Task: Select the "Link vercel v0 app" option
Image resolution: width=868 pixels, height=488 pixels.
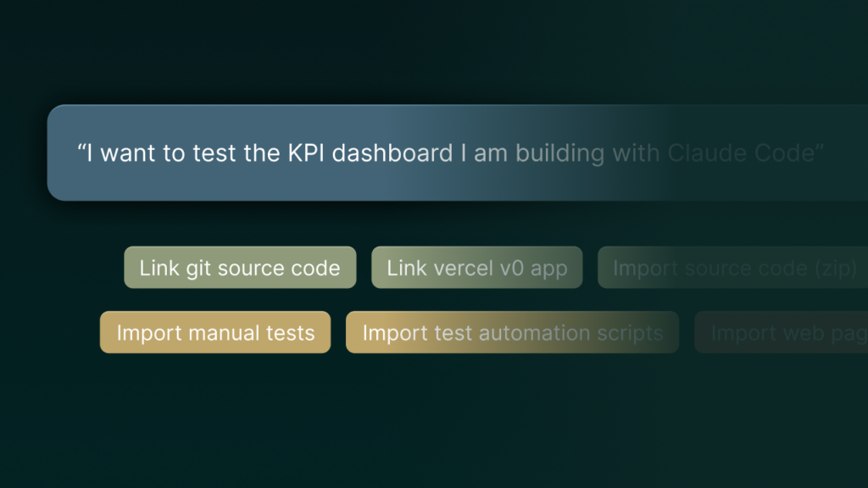Action: (476, 268)
